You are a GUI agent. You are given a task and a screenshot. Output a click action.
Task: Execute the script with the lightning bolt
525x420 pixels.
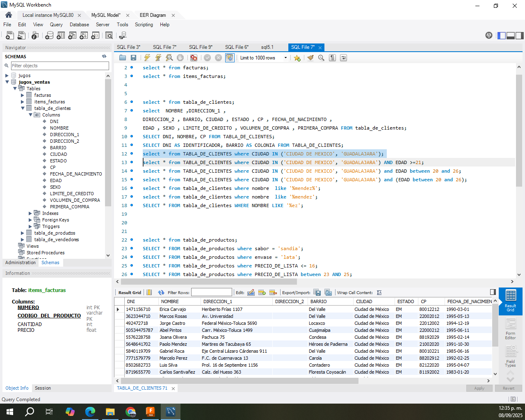[x=147, y=58]
